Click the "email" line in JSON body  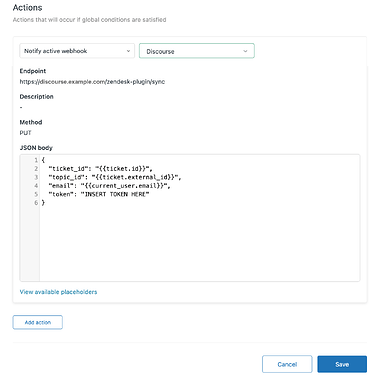pos(109,186)
